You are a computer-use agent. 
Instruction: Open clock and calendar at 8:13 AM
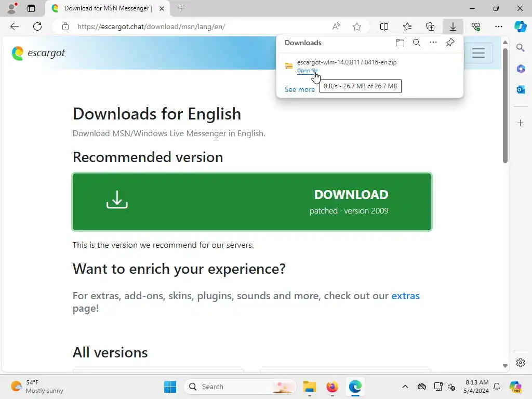(476, 387)
